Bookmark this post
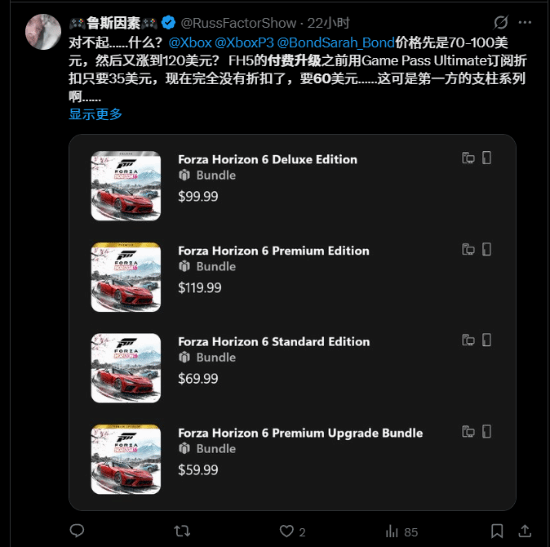This screenshot has width=550, height=547. [x=497, y=531]
